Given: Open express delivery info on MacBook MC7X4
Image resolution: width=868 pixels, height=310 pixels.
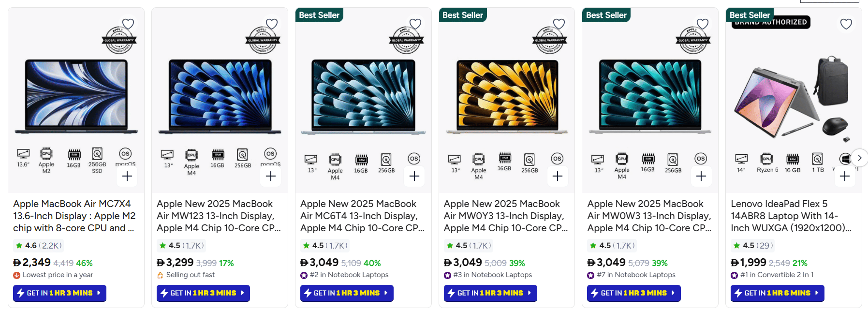Looking at the screenshot, I should [59, 293].
